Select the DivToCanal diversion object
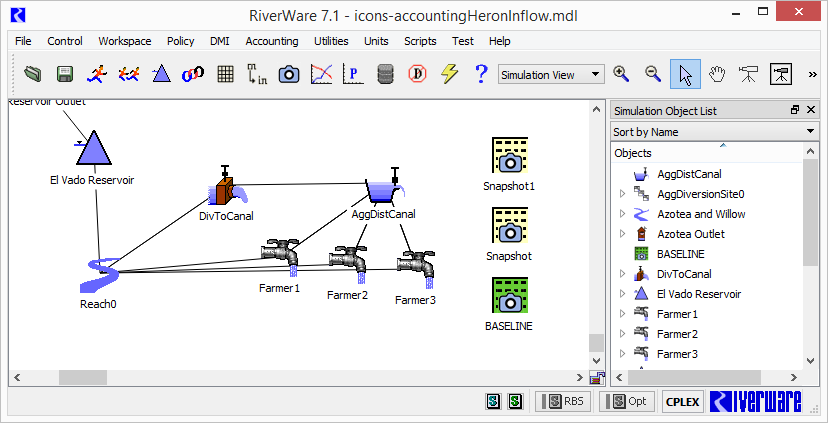 pyautogui.click(x=228, y=186)
